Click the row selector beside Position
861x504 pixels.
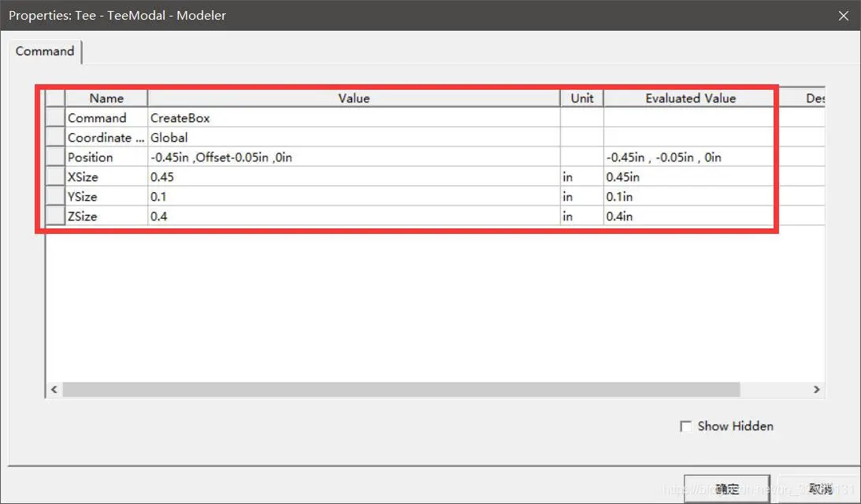point(55,157)
